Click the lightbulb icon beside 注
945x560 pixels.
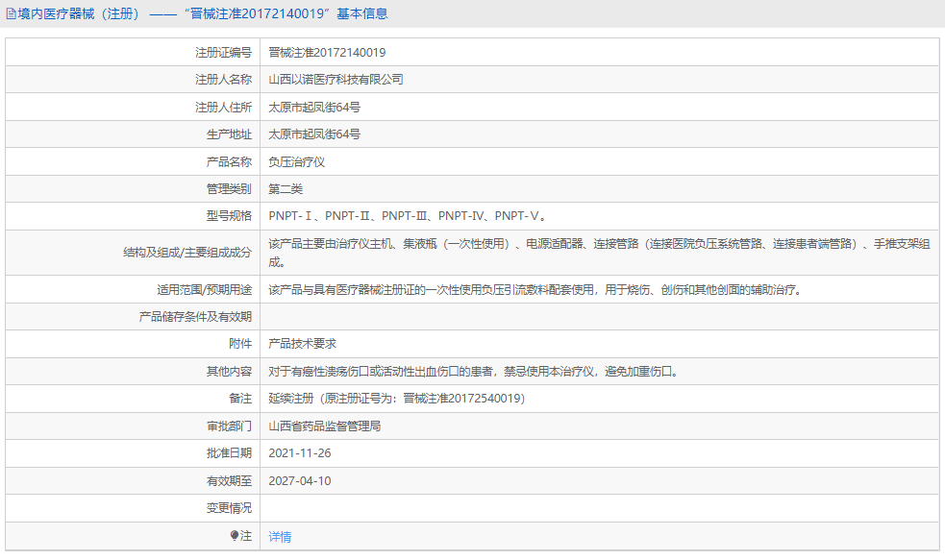pyautogui.click(x=235, y=535)
